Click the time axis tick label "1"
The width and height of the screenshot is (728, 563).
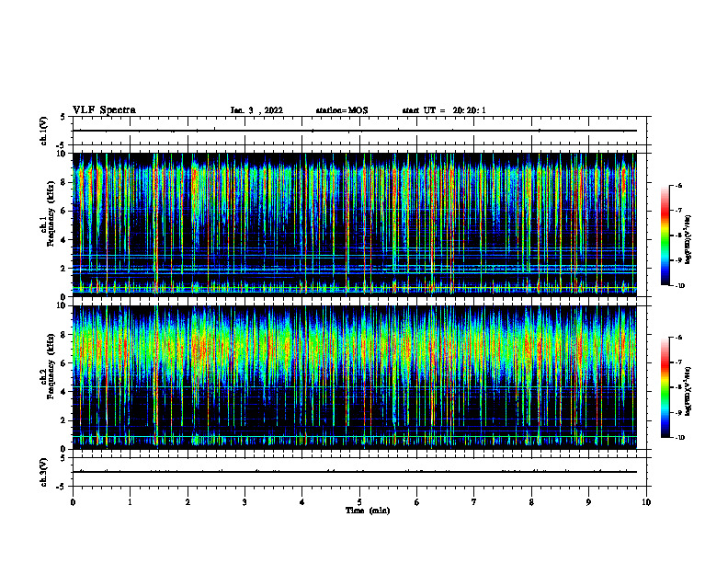pyautogui.click(x=130, y=502)
